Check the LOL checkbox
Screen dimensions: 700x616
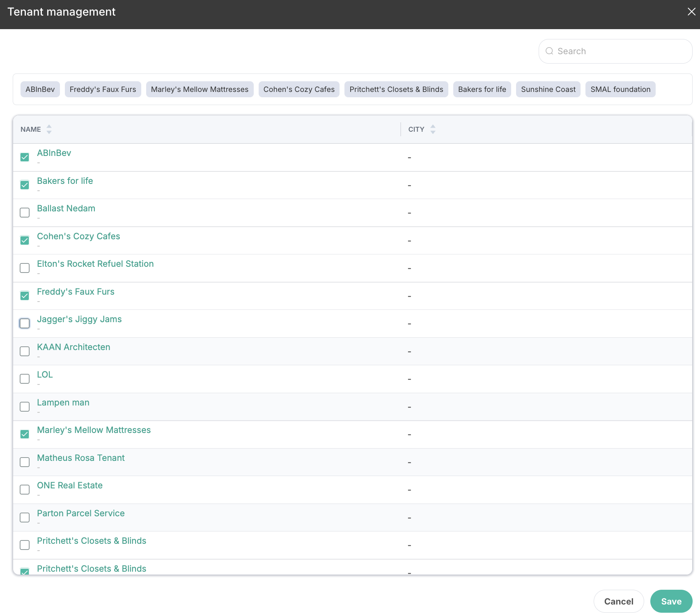pyautogui.click(x=25, y=379)
